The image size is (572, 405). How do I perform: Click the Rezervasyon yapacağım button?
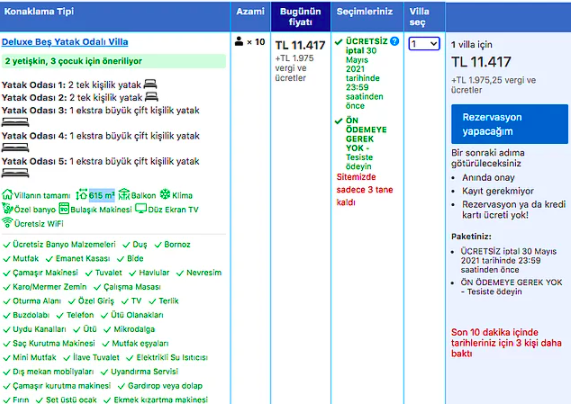[509, 124]
